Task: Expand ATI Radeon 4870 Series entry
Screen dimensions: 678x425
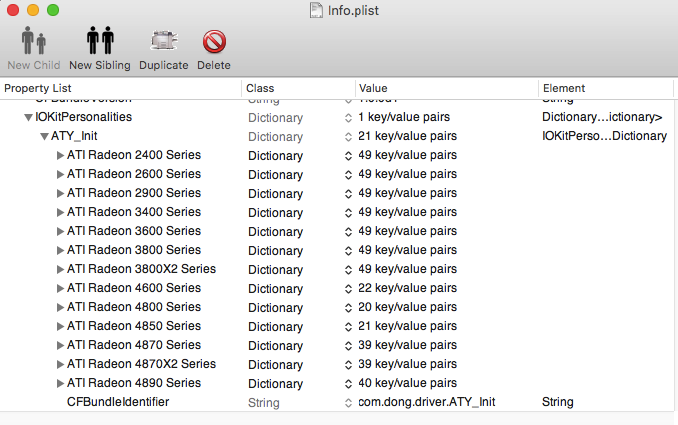Action: (x=61, y=345)
